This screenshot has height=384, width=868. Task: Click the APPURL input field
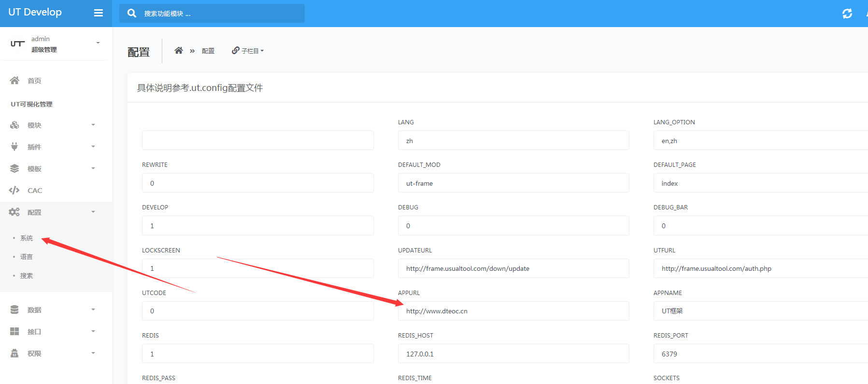pyautogui.click(x=513, y=311)
